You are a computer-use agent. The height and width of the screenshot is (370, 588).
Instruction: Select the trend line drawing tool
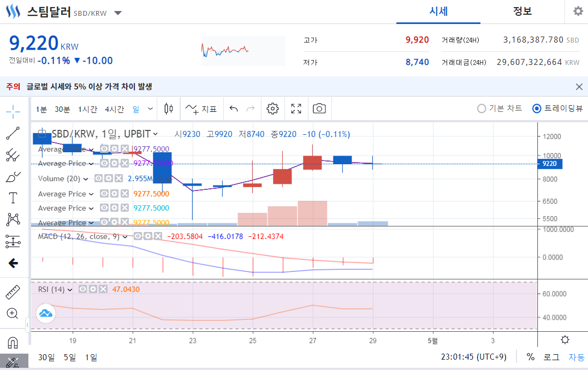point(13,133)
